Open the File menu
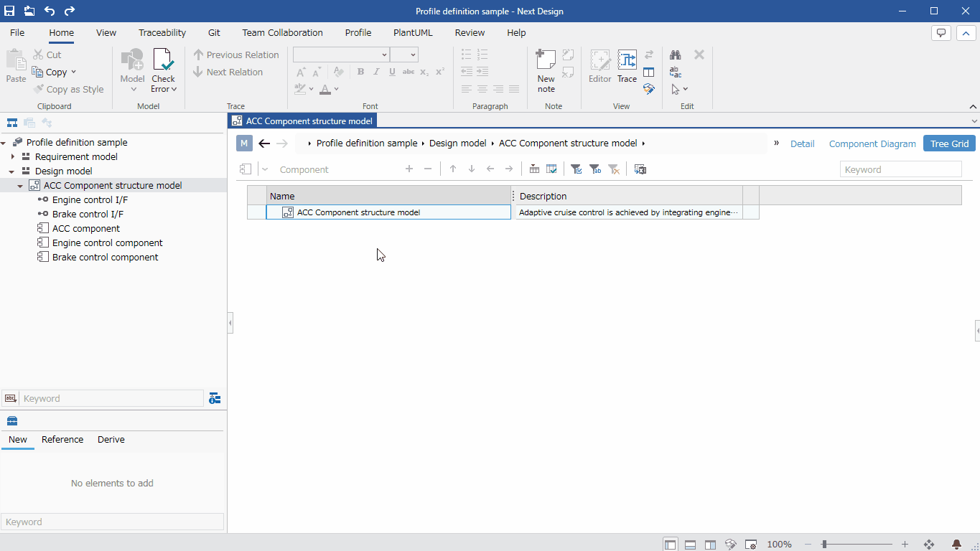The image size is (980, 551). (x=17, y=32)
